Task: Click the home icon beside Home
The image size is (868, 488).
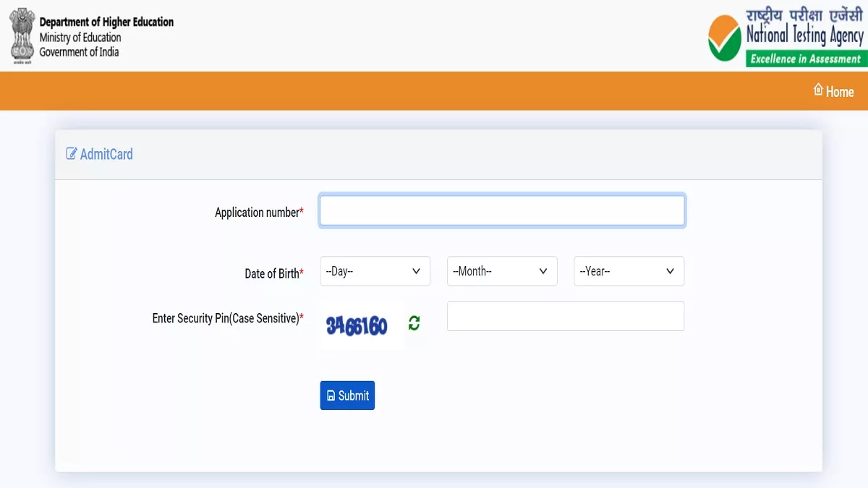Action: [x=818, y=90]
